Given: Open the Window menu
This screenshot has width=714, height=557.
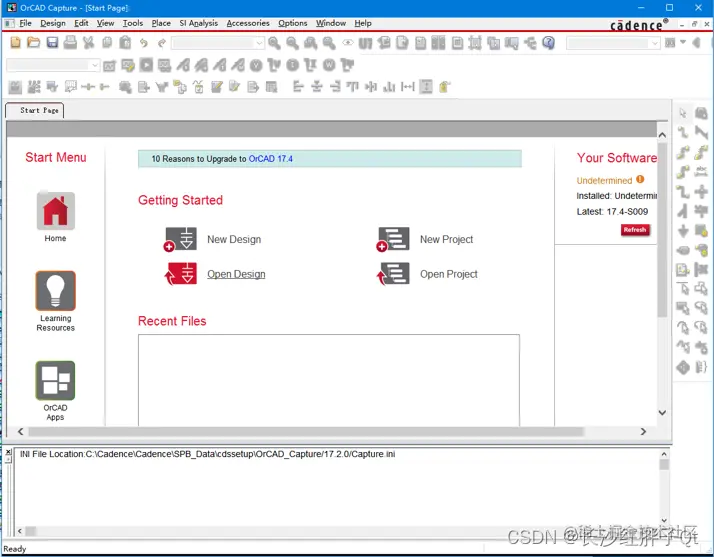Looking at the screenshot, I should click(x=331, y=23).
